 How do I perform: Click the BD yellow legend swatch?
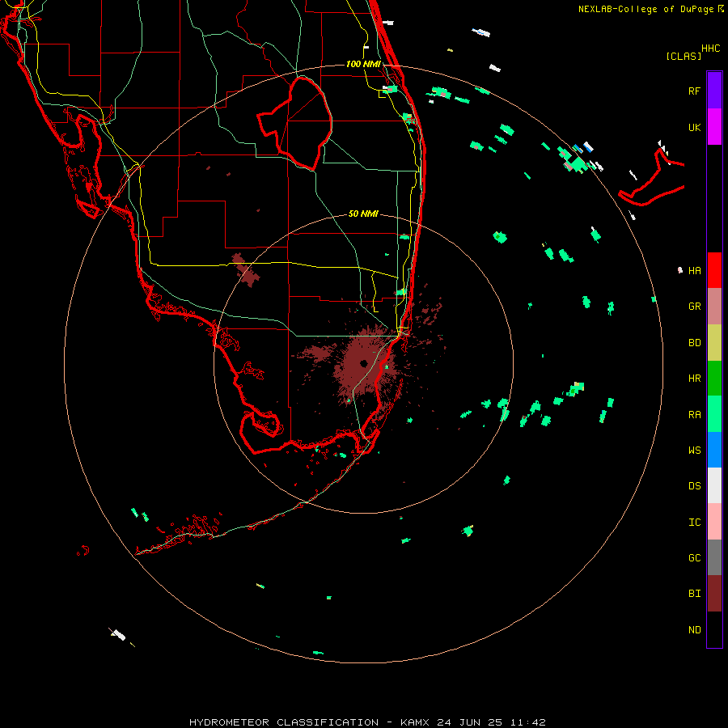click(x=714, y=342)
